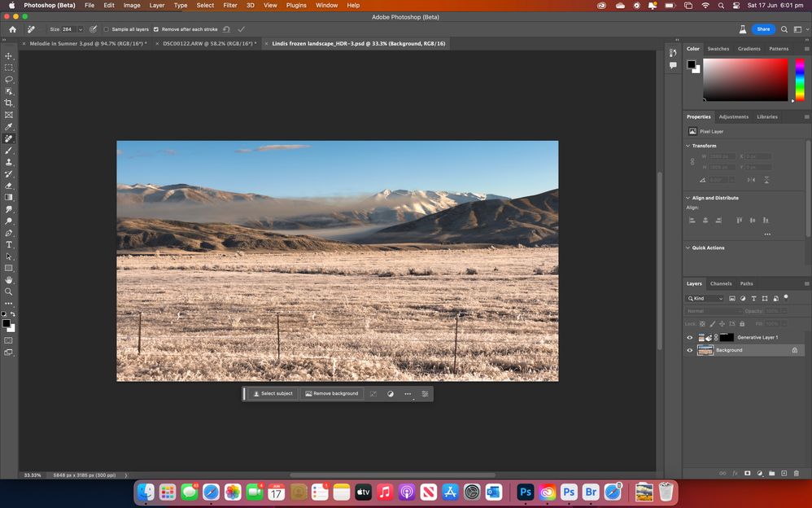Image resolution: width=812 pixels, height=508 pixels.
Task: Pick a color in the color field
Action: (x=745, y=79)
